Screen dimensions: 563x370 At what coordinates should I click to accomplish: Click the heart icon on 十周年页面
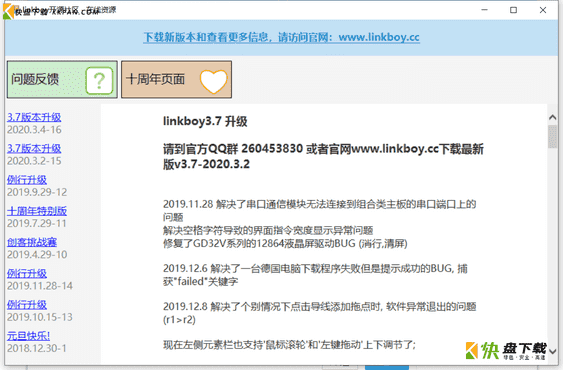214,81
